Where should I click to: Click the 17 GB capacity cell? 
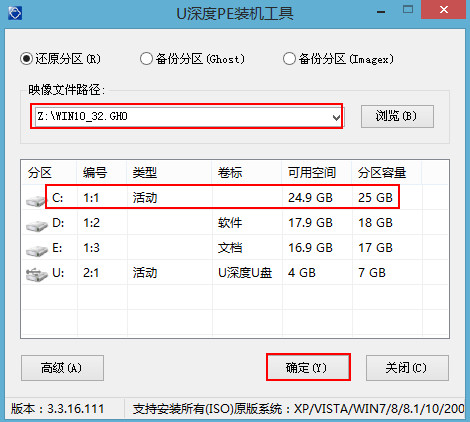375,248
